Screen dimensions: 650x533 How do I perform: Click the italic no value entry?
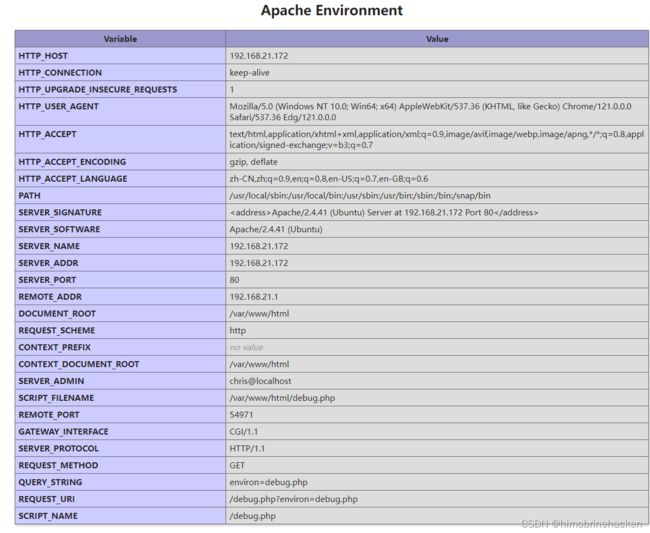[x=247, y=348]
